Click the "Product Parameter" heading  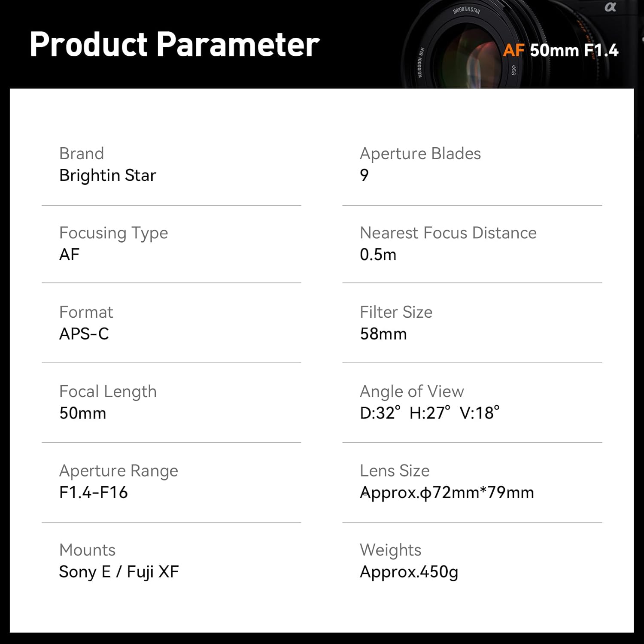174,44
